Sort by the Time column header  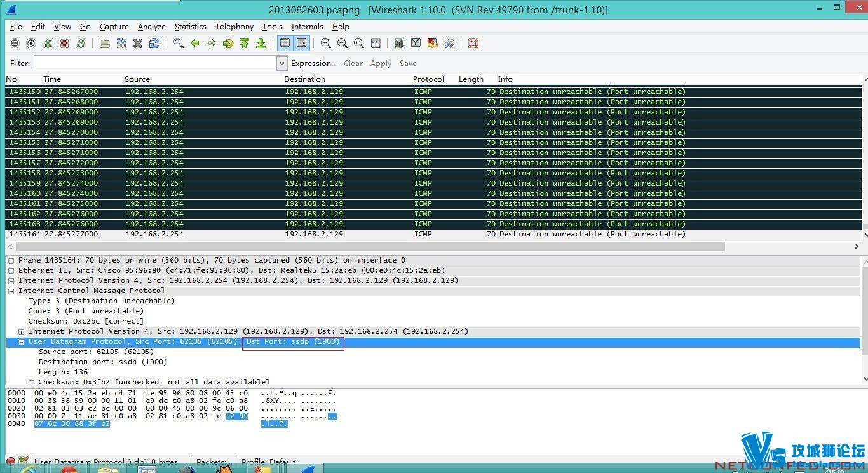tap(52, 79)
